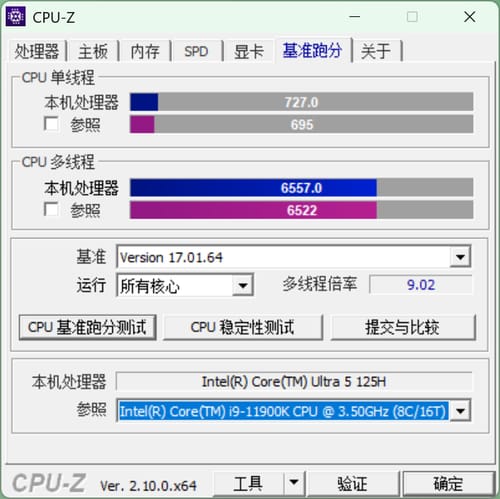Confirm with the 确定 button
This screenshot has height=499, width=500.
[x=449, y=483]
